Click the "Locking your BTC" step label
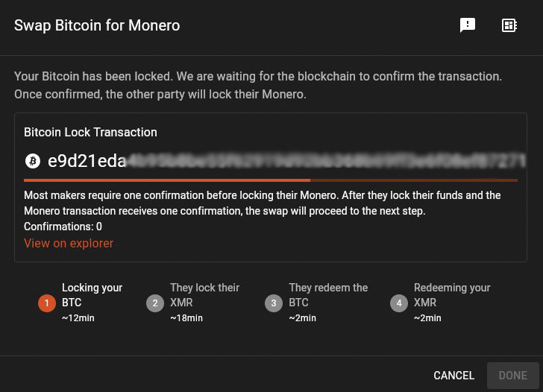 click(x=92, y=295)
